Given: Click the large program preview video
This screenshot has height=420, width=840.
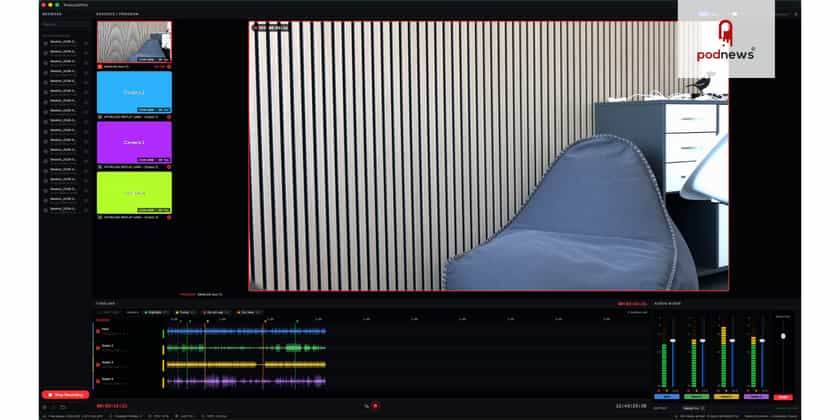Looking at the screenshot, I should tap(489, 156).
